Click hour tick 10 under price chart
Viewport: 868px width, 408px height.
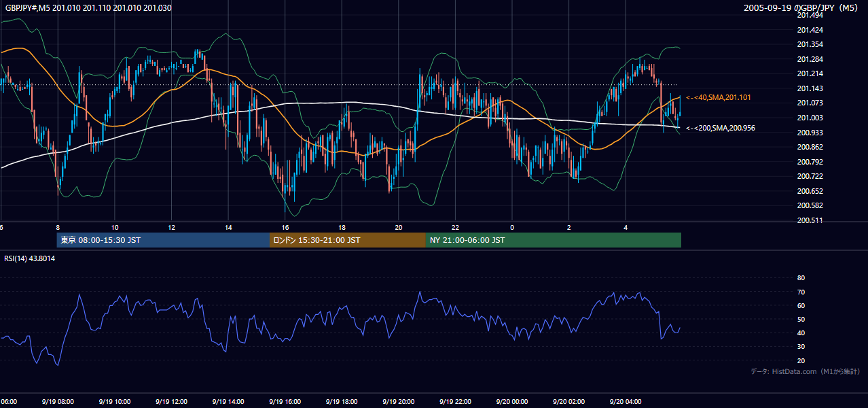[x=115, y=227]
